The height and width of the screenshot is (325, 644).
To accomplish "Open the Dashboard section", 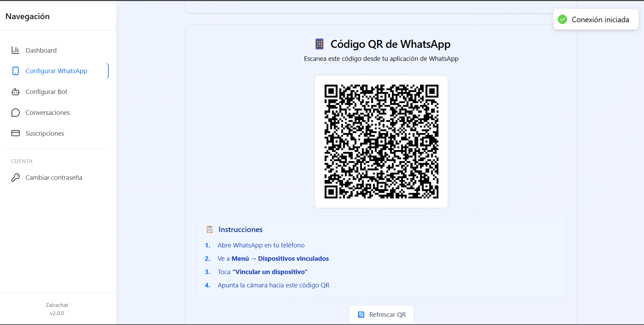I will (x=41, y=50).
